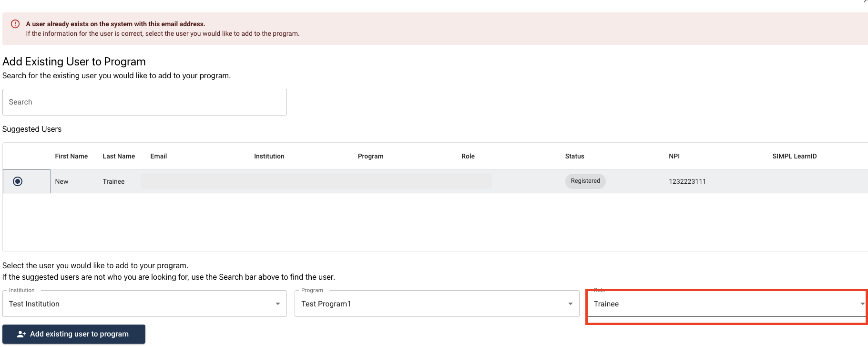Click the Role column header
868x347 pixels.
click(468, 156)
